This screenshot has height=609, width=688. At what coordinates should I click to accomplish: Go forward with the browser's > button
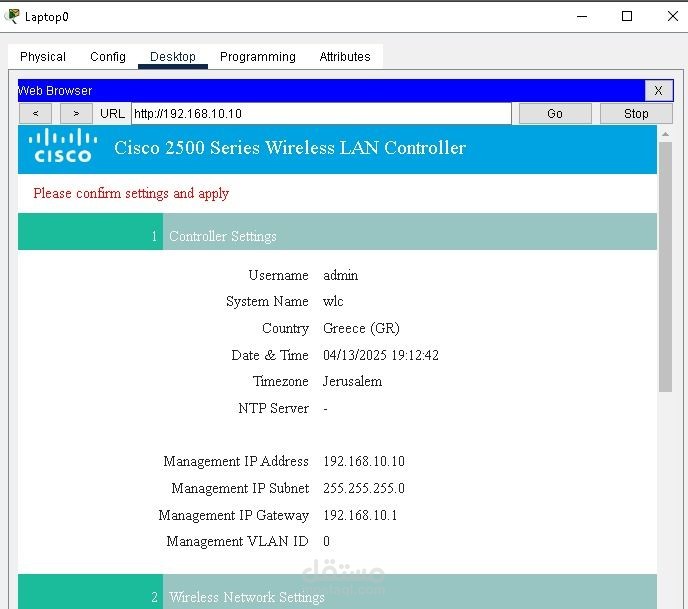coord(76,114)
